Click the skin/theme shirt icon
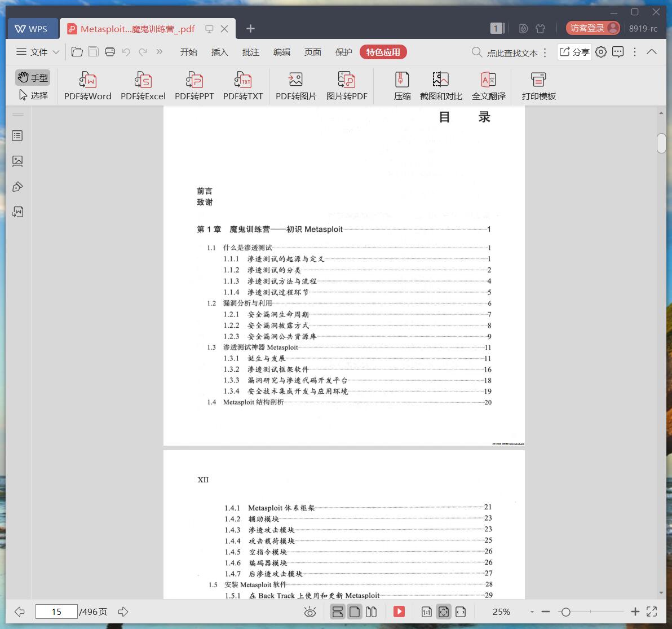This screenshot has width=672, height=629. point(541,29)
